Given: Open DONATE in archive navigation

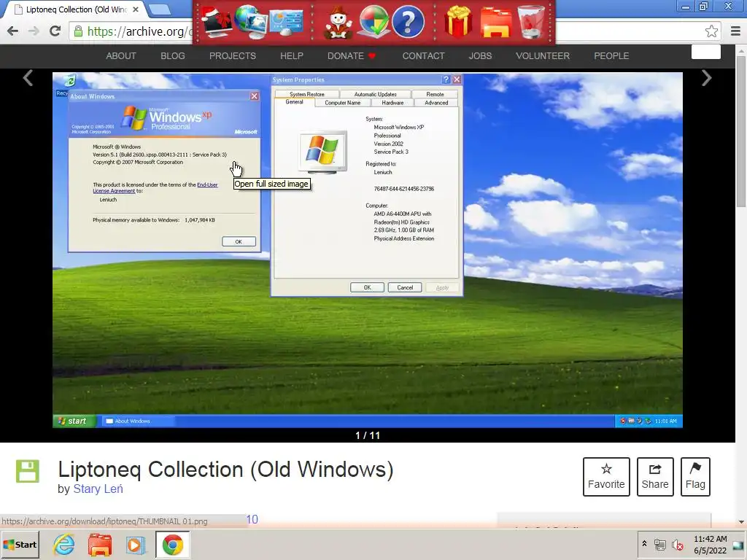Looking at the screenshot, I should pos(352,55).
